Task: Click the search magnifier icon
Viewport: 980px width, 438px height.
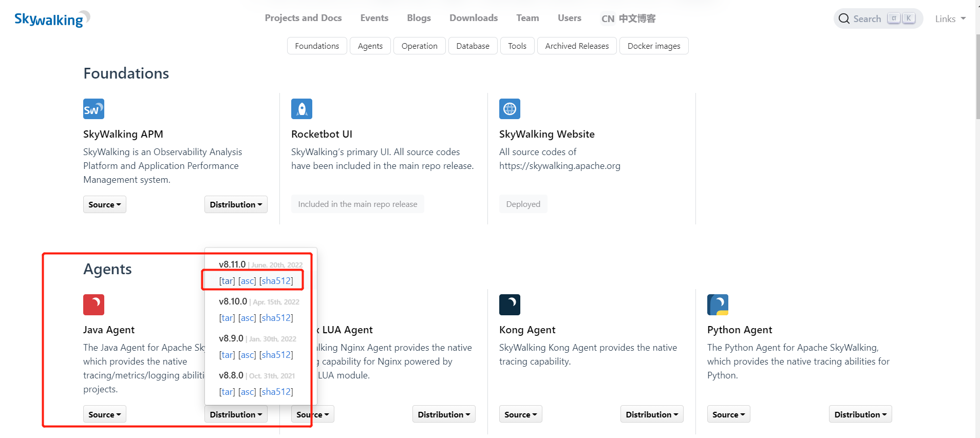Action: 844,19
